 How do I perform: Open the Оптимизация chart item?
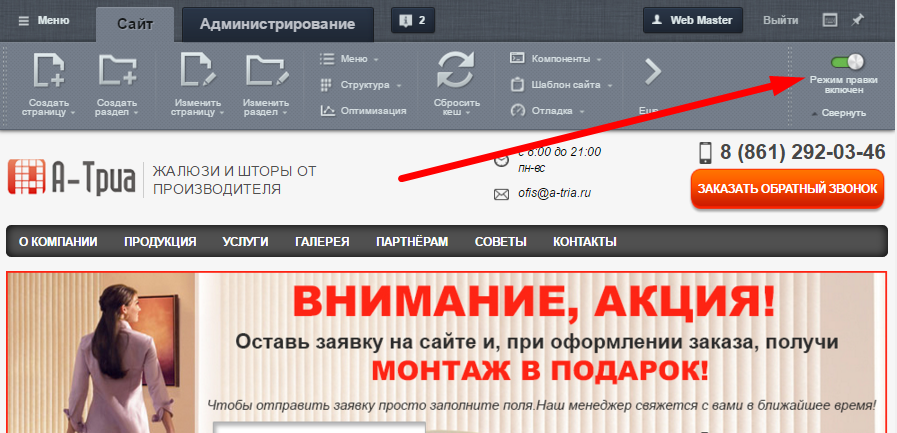coord(363,111)
